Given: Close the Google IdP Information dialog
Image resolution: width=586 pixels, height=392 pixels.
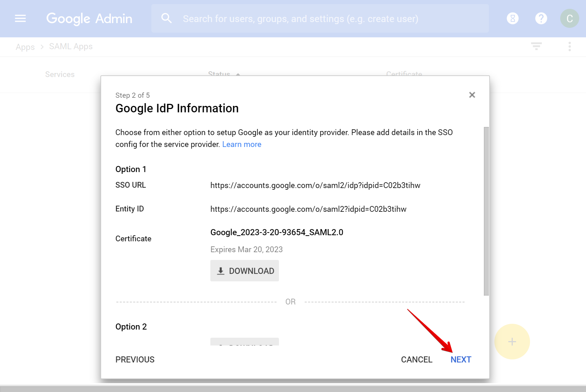Looking at the screenshot, I should pyautogui.click(x=472, y=95).
